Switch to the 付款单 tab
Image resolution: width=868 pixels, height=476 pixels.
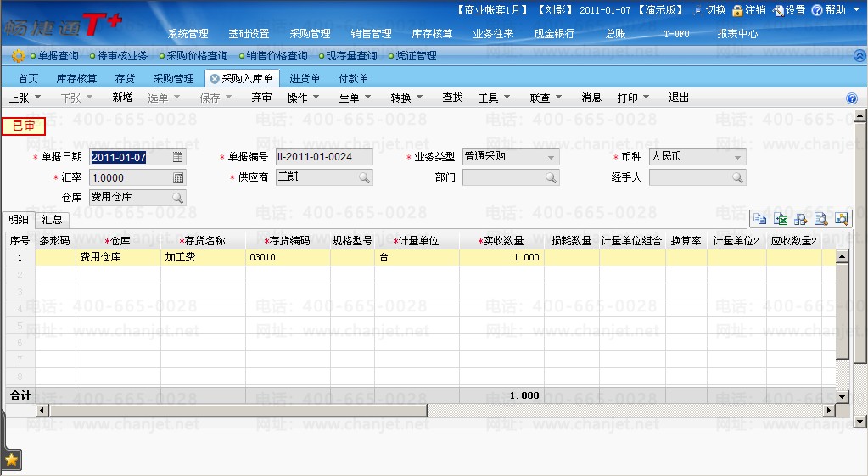(353, 79)
